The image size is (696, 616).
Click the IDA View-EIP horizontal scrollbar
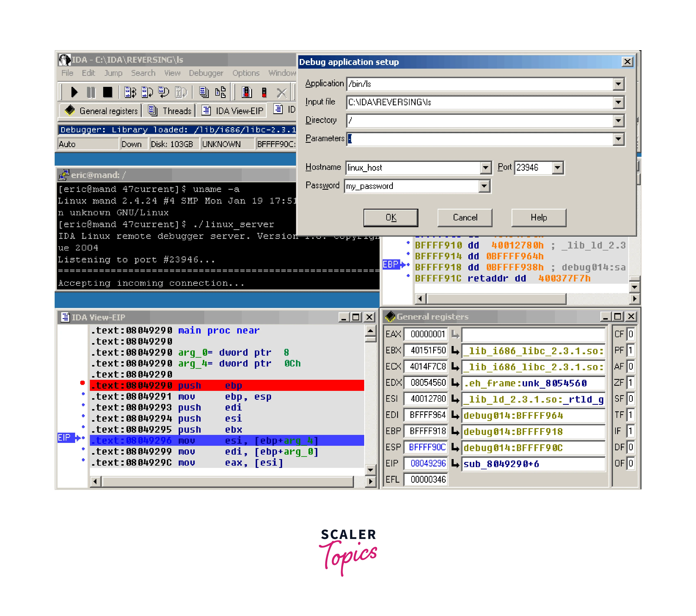(228, 481)
